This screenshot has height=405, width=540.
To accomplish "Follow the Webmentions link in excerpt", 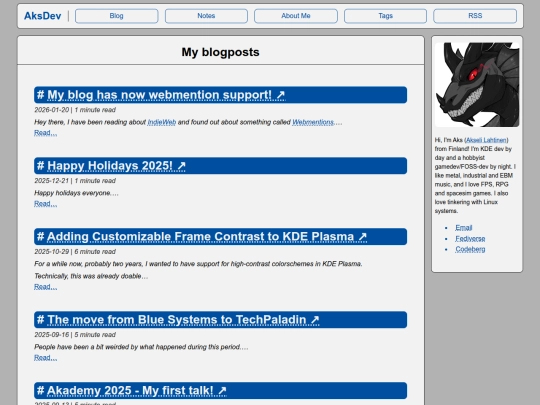I will tap(313, 122).
